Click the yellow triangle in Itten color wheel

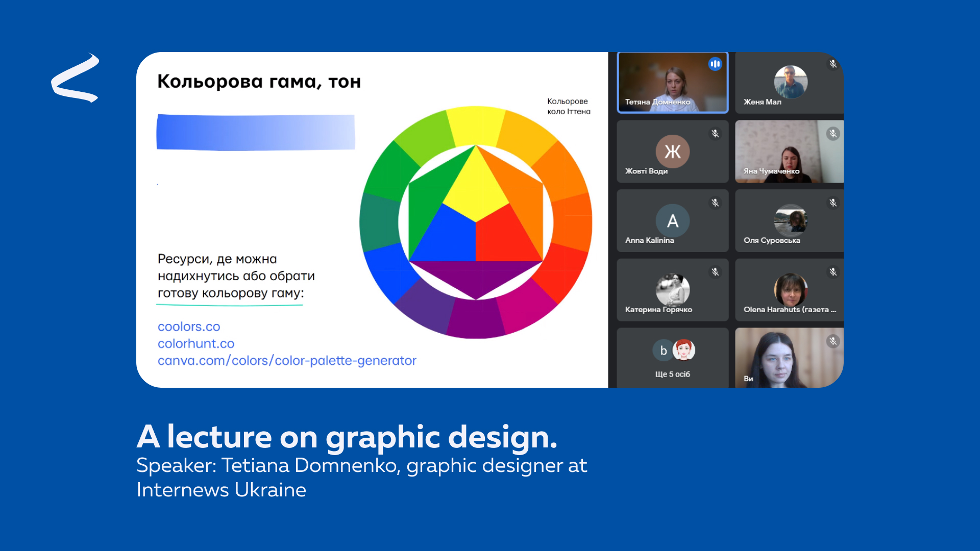(476, 189)
